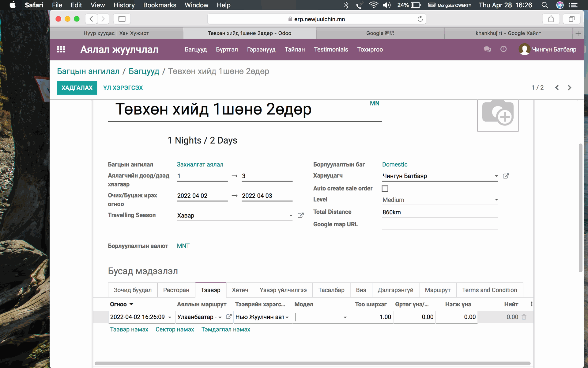Viewport: 588px width, 368px height.
Task: Open external link beside Travelling Season
Action: click(x=300, y=216)
